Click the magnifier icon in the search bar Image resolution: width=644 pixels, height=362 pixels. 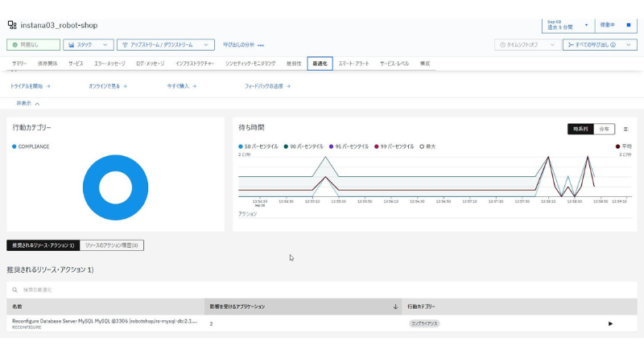[x=14, y=290]
